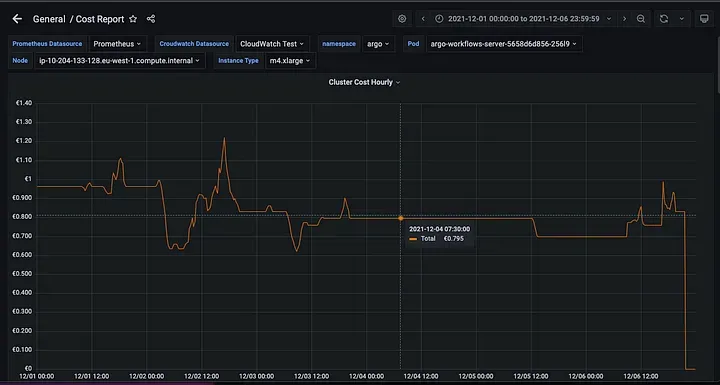Open Node ip-10-204-133-128 dropdown

119,61
